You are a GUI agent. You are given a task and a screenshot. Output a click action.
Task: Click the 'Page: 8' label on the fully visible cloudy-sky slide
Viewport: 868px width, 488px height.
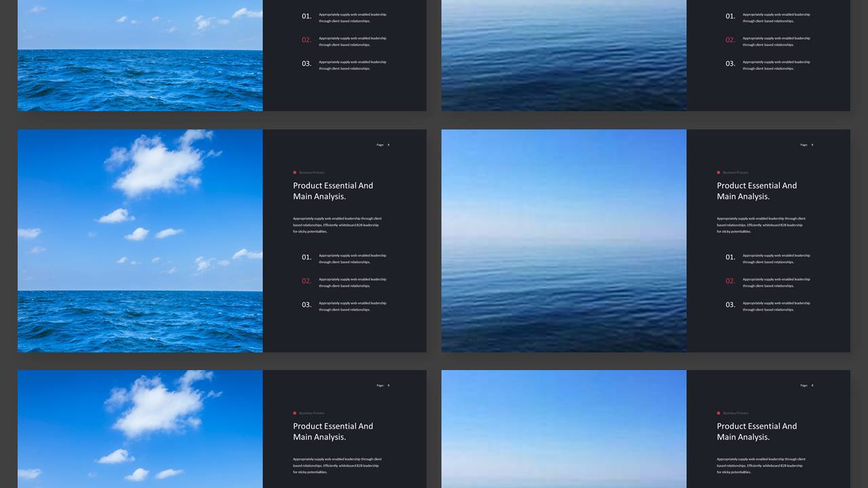pyautogui.click(x=383, y=145)
